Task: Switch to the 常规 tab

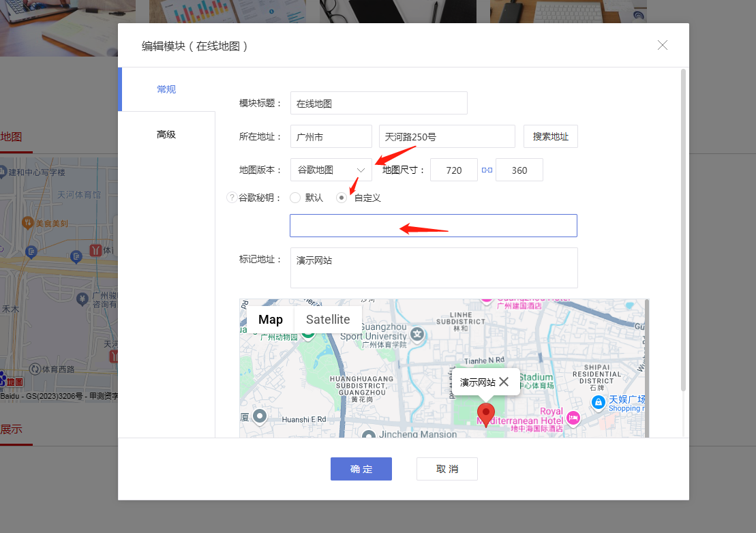Action: pos(166,89)
